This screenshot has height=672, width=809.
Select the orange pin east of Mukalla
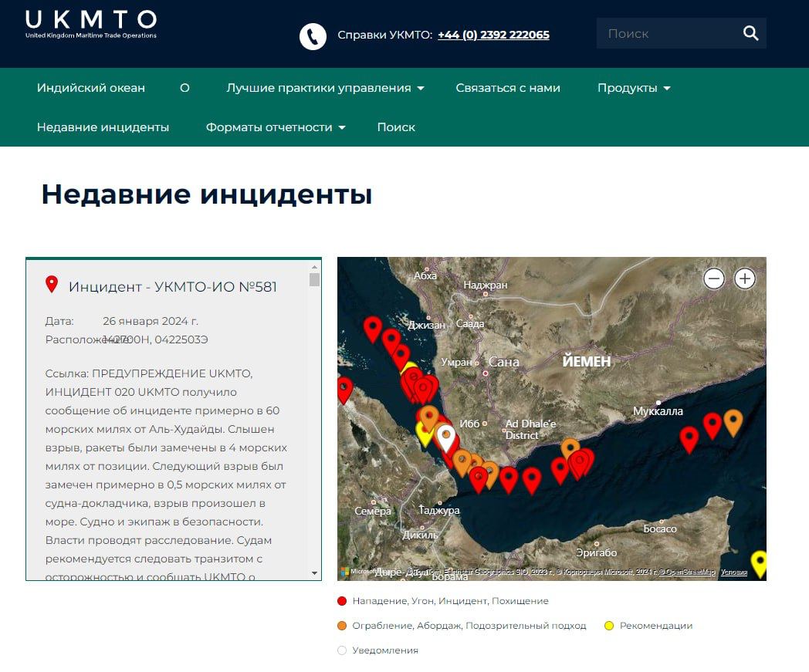tap(733, 421)
